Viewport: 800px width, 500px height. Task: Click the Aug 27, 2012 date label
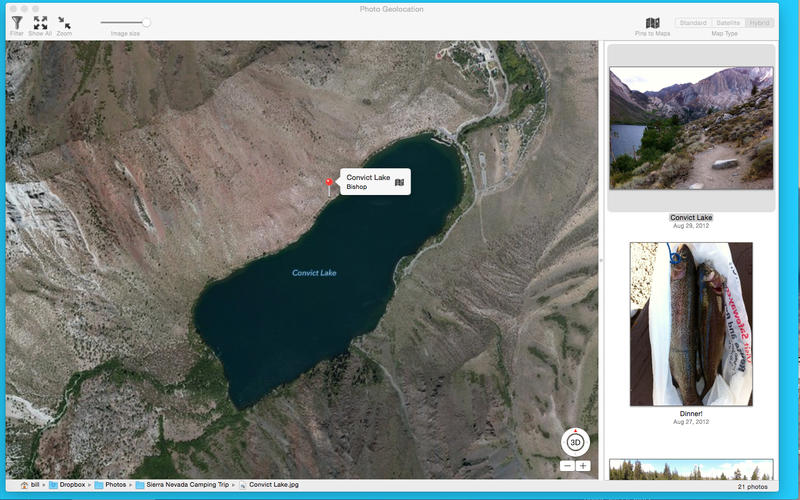coord(691,422)
